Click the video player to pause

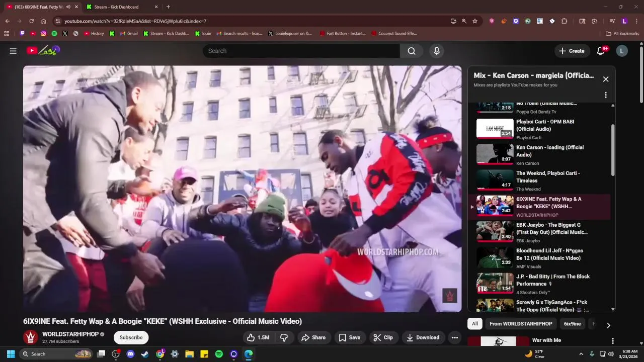tap(242, 189)
